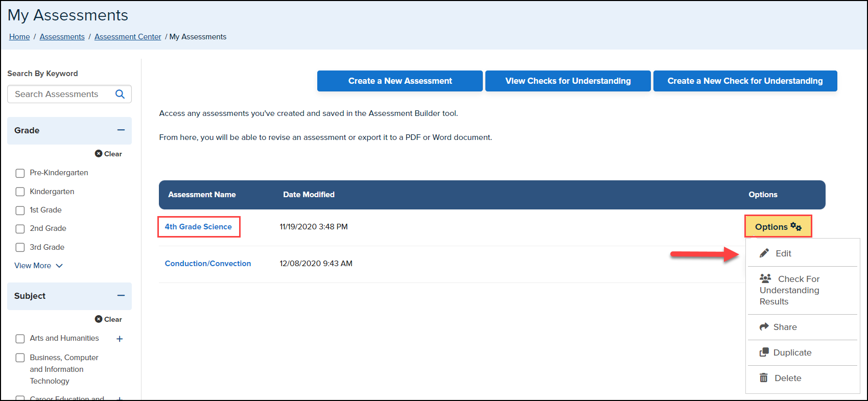
Task: Collapse the Subject filter section
Action: click(121, 296)
